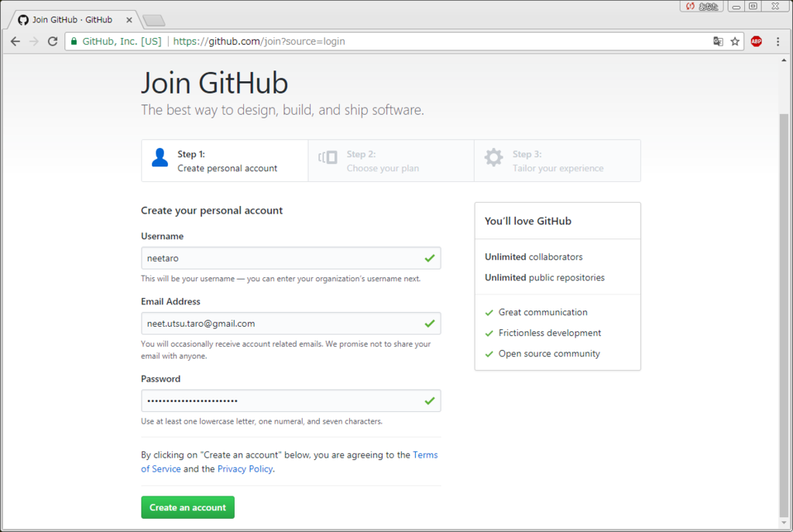Bookmark this page with the star icon

[x=735, y=42]
